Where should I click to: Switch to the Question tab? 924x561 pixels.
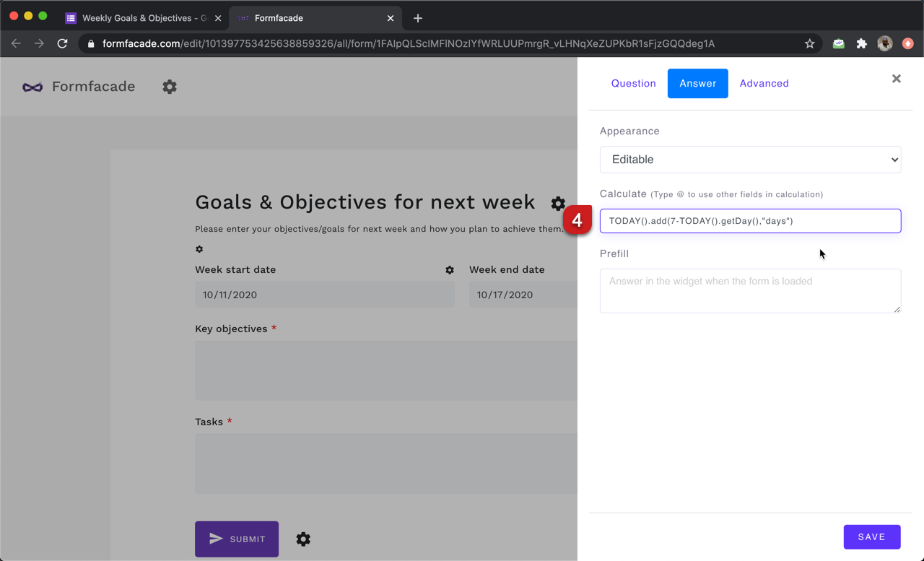pyautogui.click(x=633, y=84)
